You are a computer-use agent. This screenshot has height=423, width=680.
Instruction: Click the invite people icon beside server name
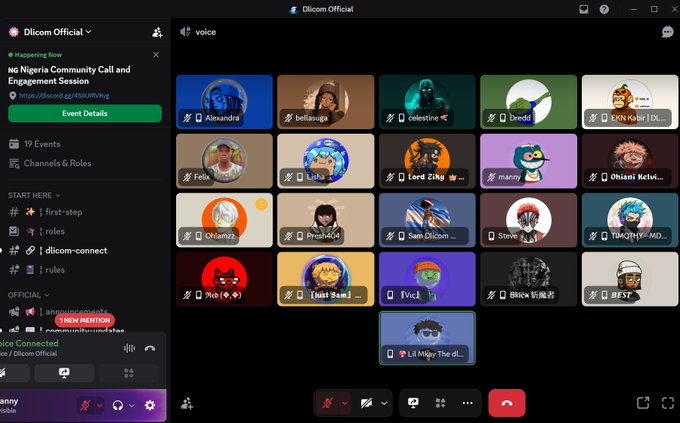[x=157, y=32]
